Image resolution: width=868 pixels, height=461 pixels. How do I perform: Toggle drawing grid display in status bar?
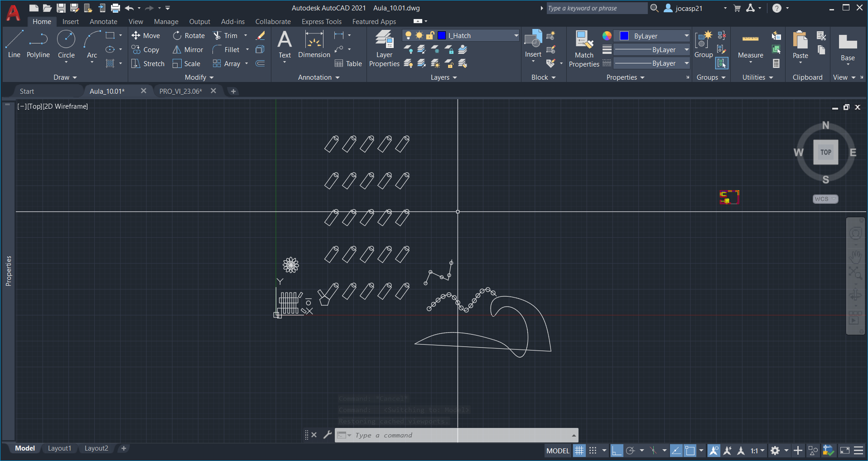579,451
